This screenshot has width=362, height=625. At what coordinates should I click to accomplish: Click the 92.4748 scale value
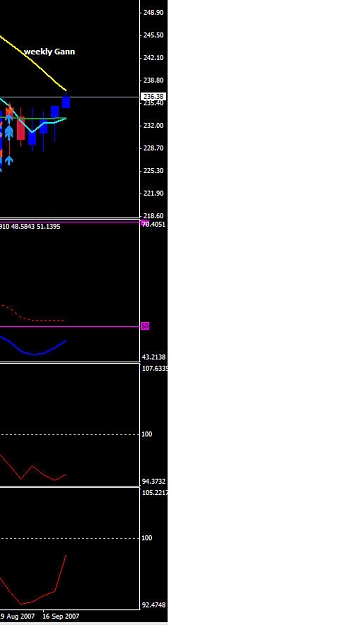153,605
